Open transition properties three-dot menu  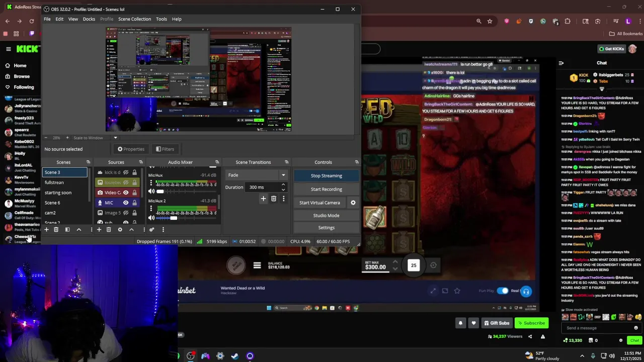(283, 199)
